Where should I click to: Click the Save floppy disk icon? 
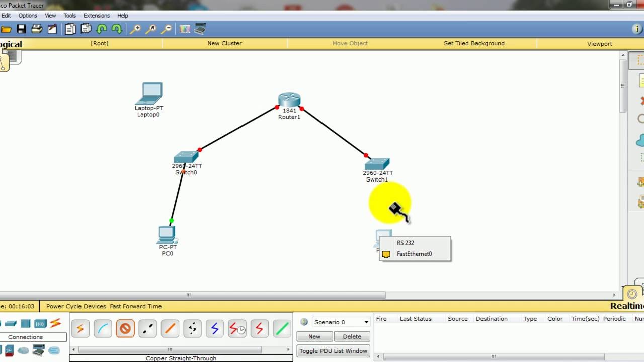tap(21, 29)
